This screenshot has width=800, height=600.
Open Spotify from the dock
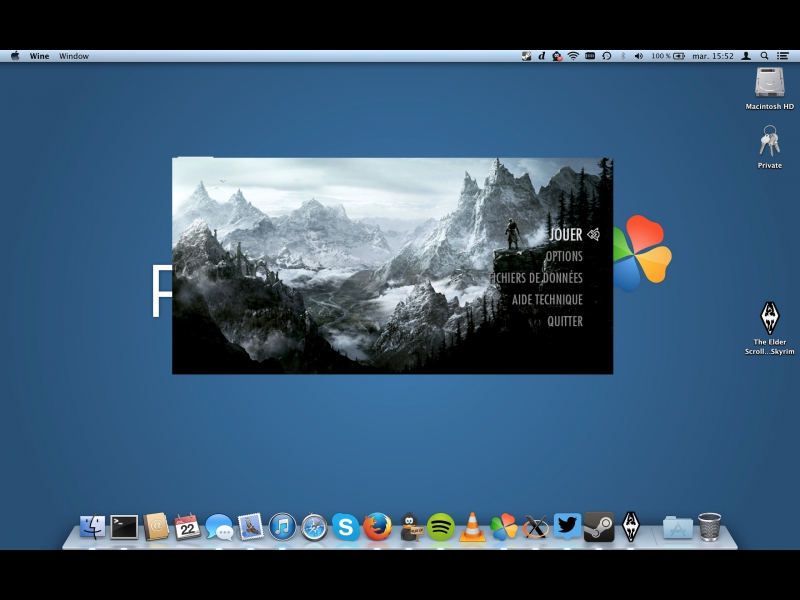tap(441, 526)
